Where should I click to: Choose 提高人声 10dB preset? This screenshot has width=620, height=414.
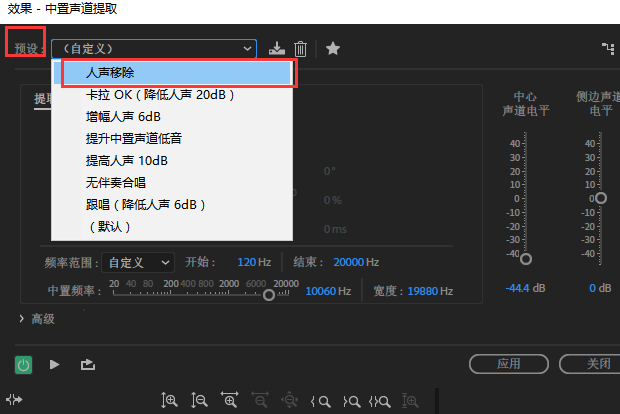(x=172, y=161)
